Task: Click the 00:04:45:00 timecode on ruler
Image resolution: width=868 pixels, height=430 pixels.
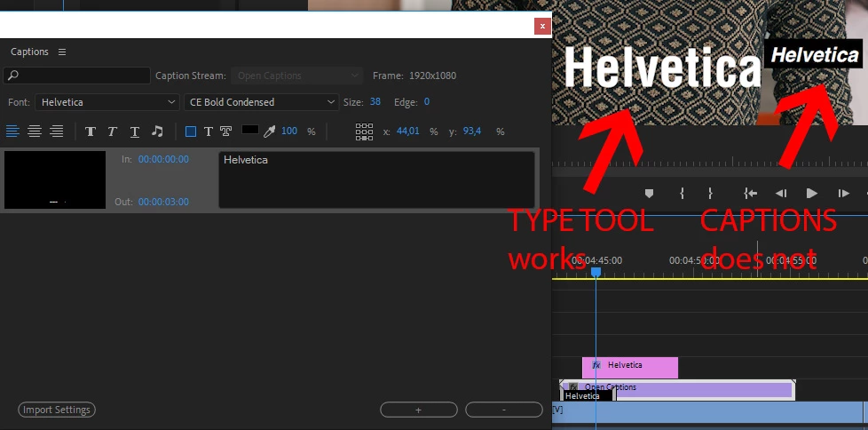Action: coord(596,260)
